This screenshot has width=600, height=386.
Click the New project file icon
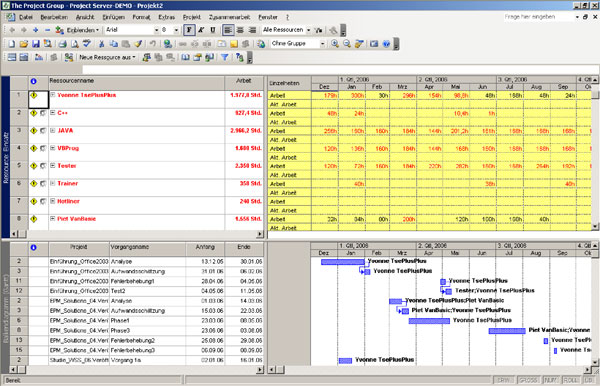[11, 44]
